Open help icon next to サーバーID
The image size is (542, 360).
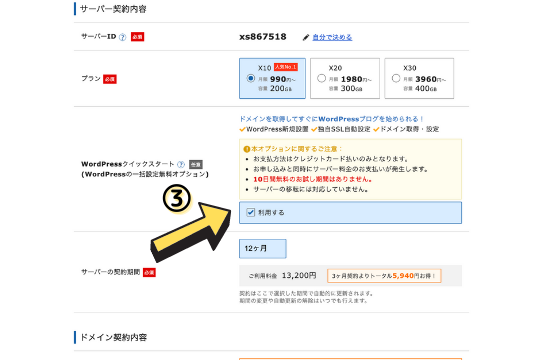point(122,37)
